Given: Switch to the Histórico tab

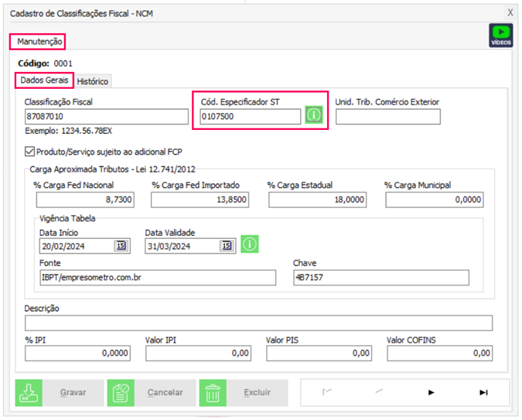Looking at the screenshot, I should point(93,81).
